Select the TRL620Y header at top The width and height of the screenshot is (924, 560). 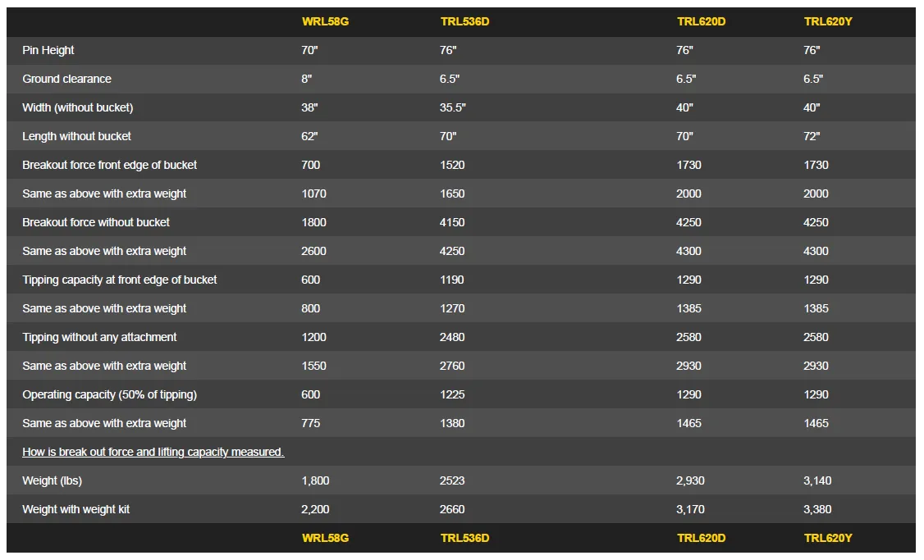pyautogui.click(x=828, y=22)
